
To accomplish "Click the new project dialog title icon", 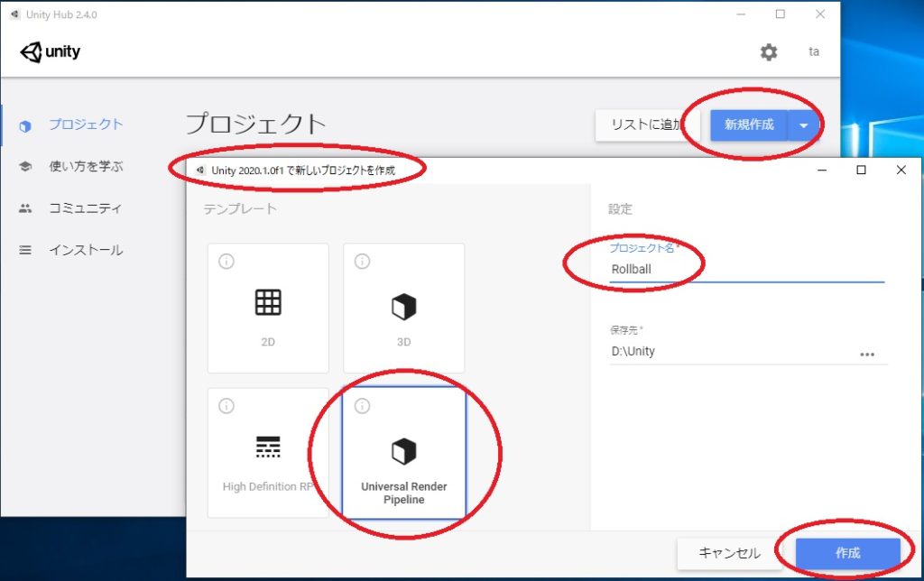I will pyautogui.click(x=200, y=170).
